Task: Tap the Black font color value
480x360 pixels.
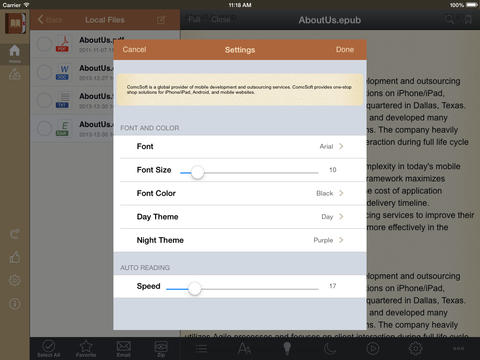Action: (x=325, y=193)
